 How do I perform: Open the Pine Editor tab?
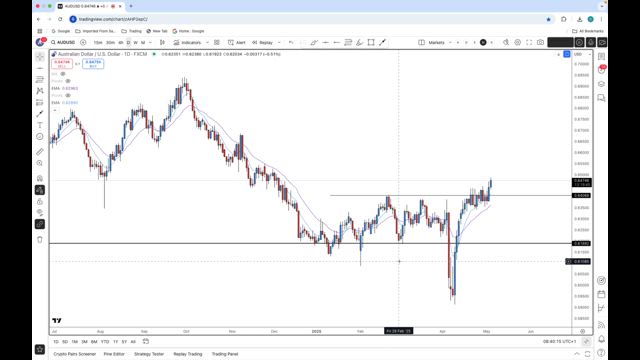[x=114, y=354]
